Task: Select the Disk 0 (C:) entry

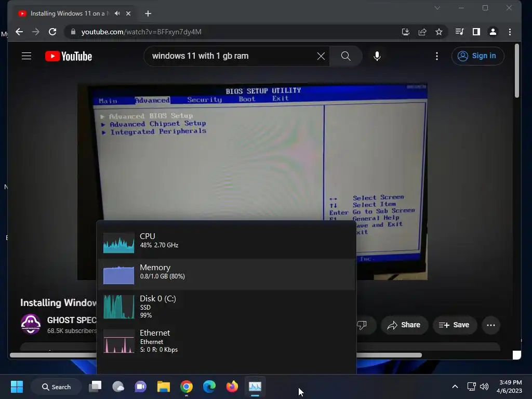Action: 227,307
